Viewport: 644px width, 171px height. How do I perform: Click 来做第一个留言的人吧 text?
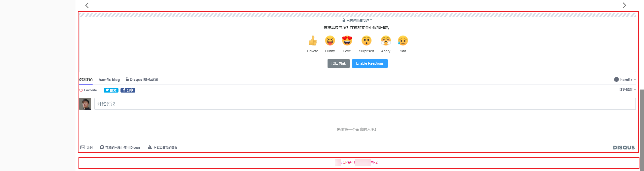[356, 130]
